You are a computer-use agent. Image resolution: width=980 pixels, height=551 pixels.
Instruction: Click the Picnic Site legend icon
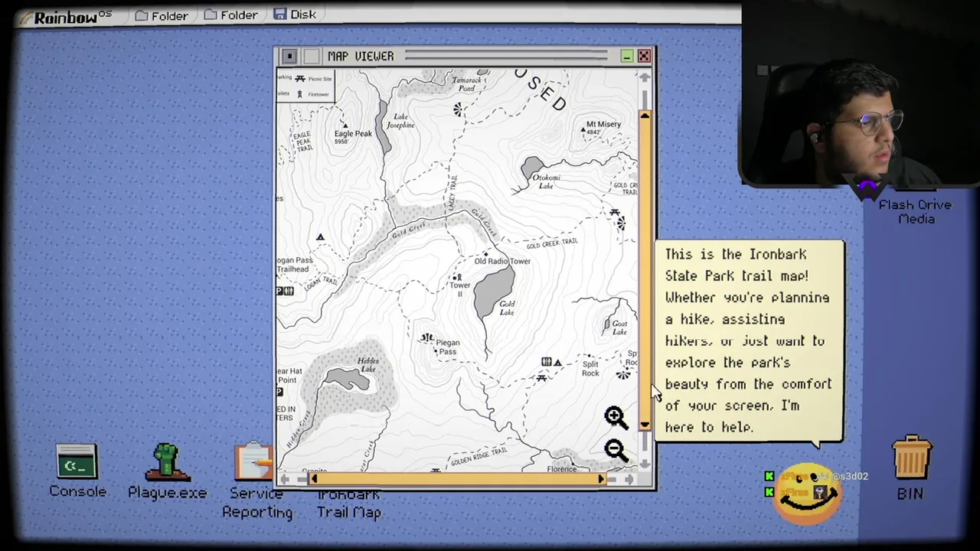tap(300, 79)
